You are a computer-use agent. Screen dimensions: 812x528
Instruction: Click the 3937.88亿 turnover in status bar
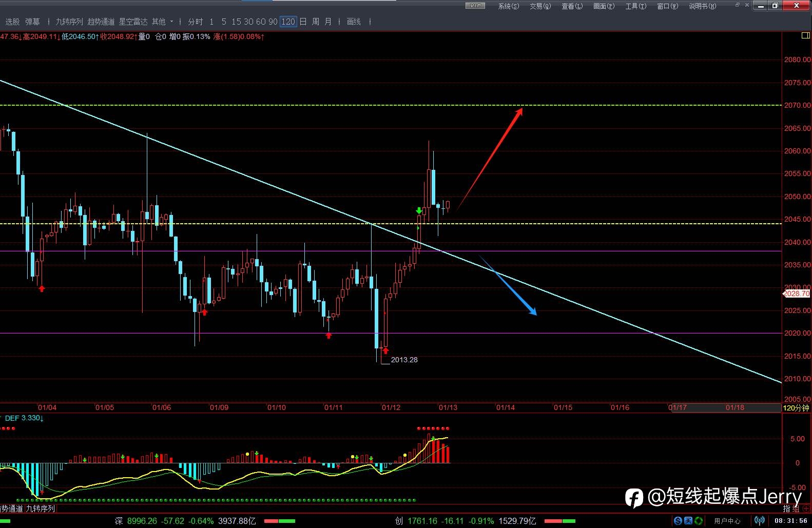coord(237,521)
